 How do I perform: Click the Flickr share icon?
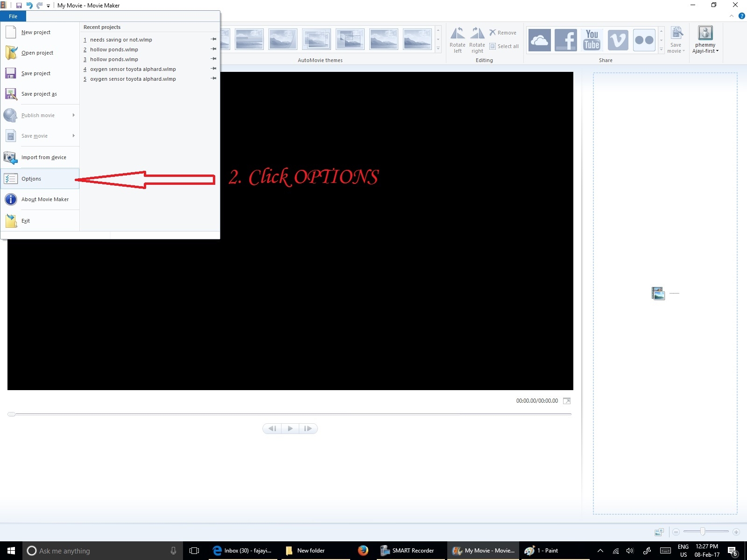click(644, 40)
